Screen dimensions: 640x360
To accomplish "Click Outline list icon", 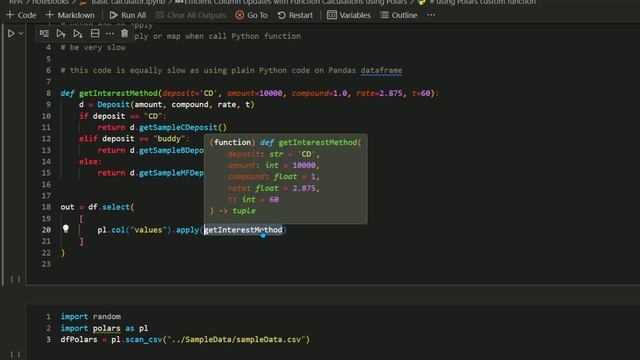I will pyautogui.click(x=384, y=15).
